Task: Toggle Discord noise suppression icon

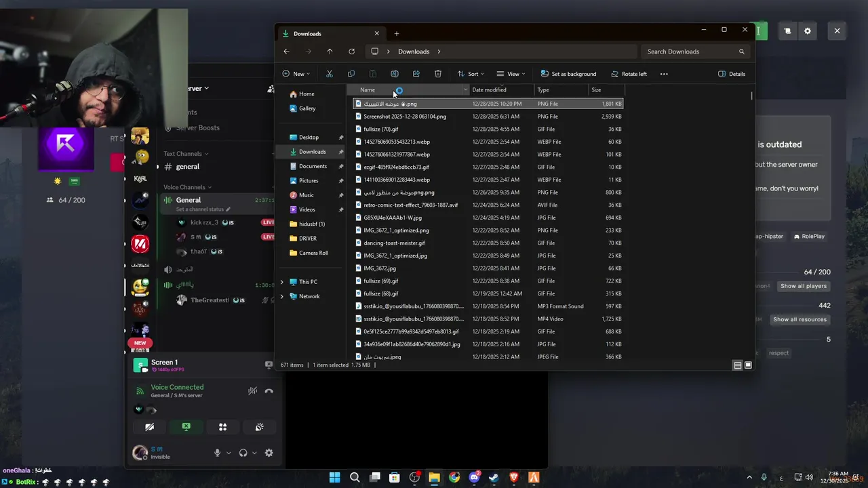Action: 252,391
